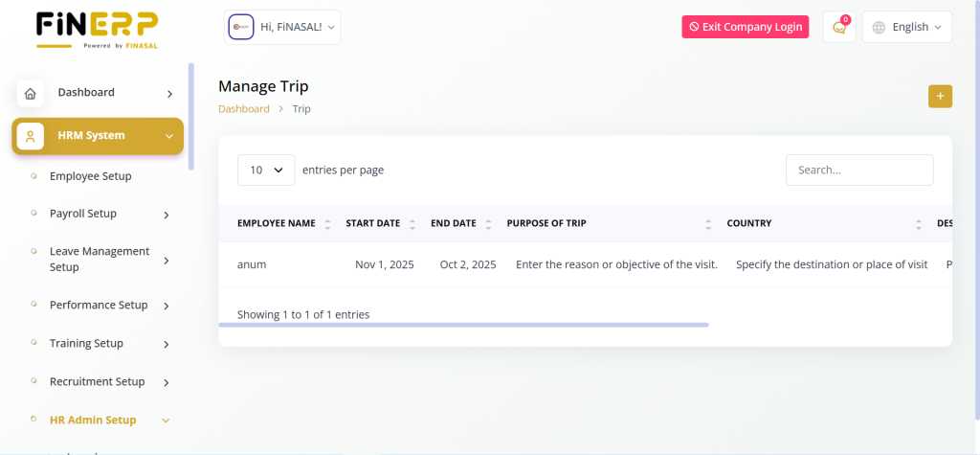This screenshot has height=455, width=980.
Task: Click the plus icon to create trip
Action: tap(940, 96)
